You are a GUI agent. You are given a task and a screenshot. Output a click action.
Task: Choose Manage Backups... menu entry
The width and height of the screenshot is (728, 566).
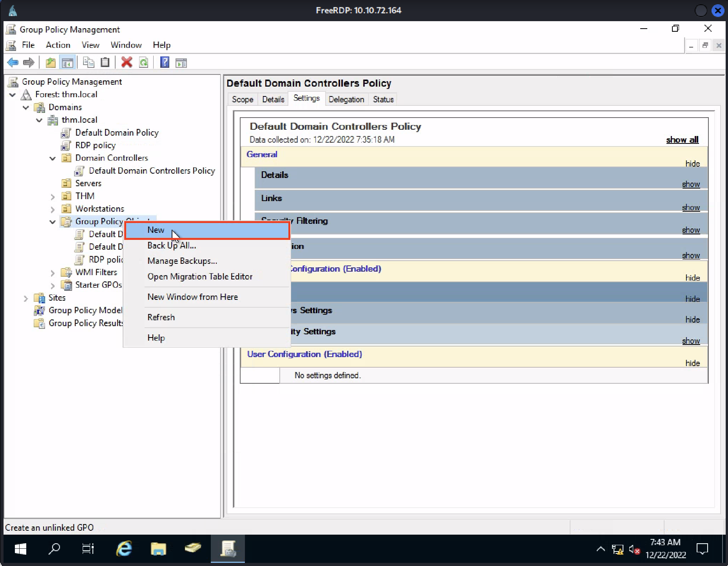pyautogui.click(x=207, y=261)
